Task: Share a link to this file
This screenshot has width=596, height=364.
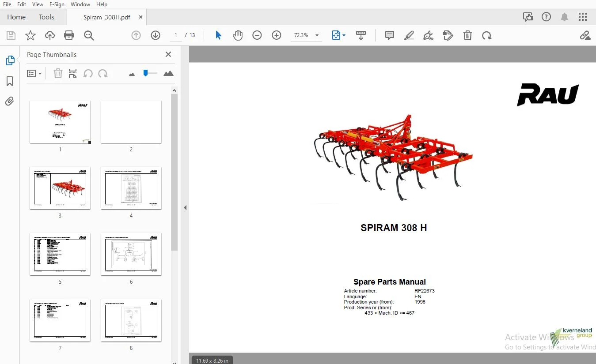Action: pos(585,35)
